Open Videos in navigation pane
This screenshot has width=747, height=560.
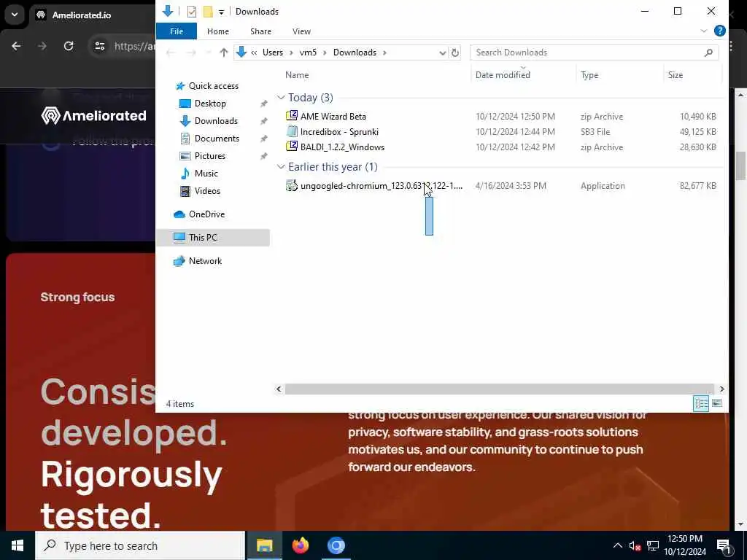tap(207, 191)
